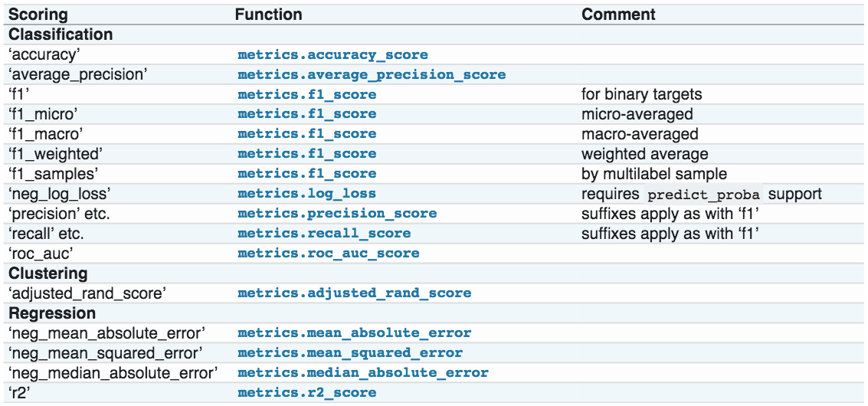This screenshot has height=406, width=868.
Task: Click the 'neg_log_loss' scoring cell
Action: coord(49,194)
